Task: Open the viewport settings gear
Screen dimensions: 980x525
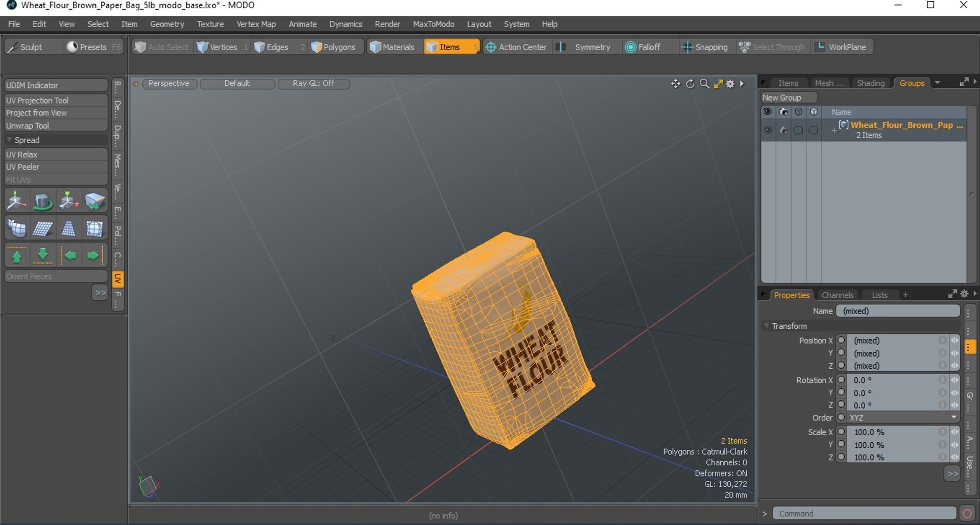Action: 730,84
